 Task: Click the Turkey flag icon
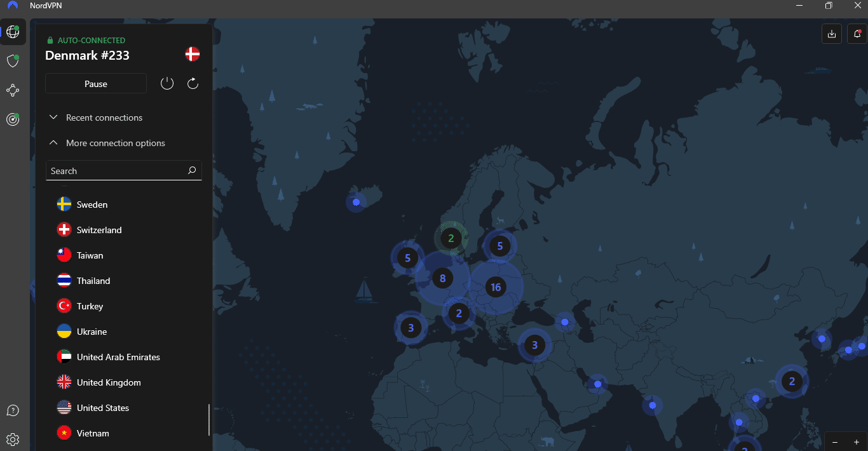tap(64, 306)
